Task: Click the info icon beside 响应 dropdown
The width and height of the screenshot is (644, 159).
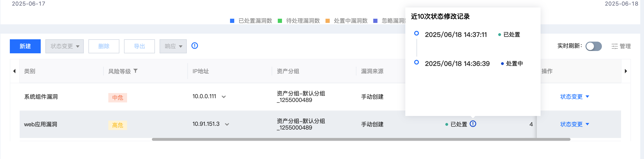Action: pyautogui.click(x=194, y=46)
